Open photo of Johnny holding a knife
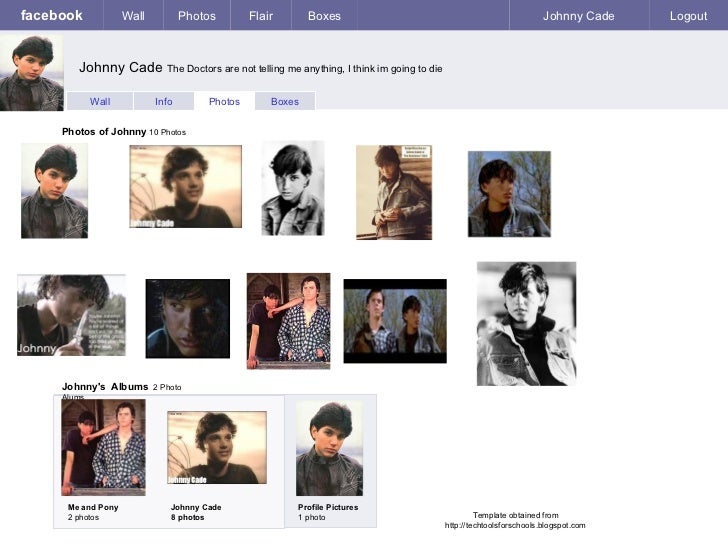728x546 pixels. coord(72,315)
